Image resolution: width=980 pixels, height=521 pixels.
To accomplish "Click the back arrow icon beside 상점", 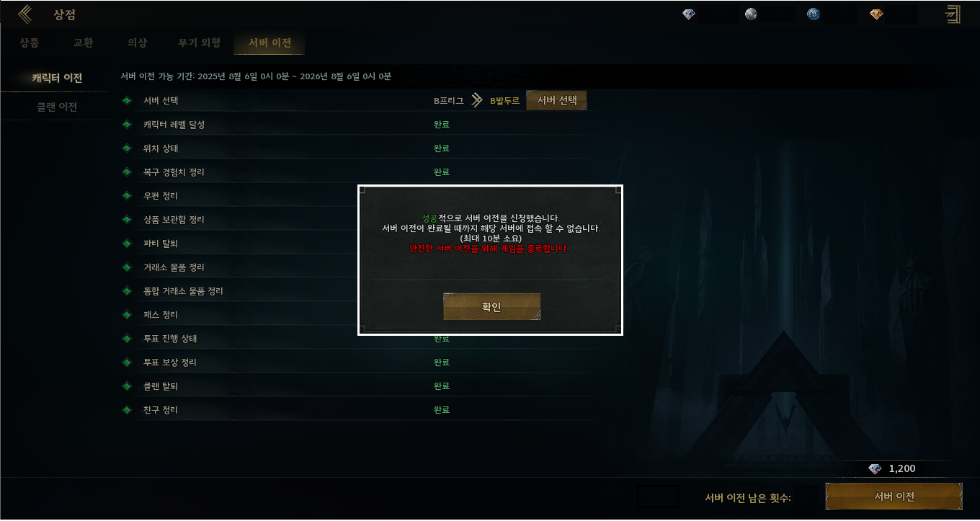I will (25, 14).
